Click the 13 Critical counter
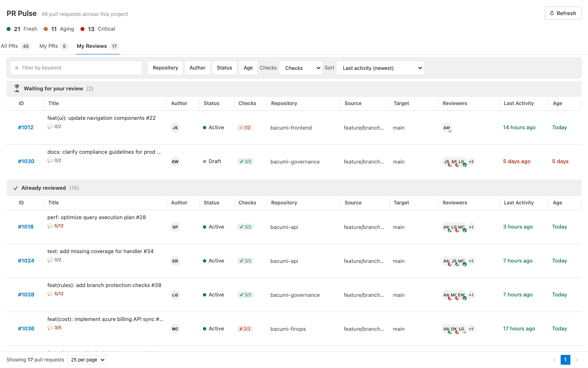The image size is (588, 368). pos(98,29)
